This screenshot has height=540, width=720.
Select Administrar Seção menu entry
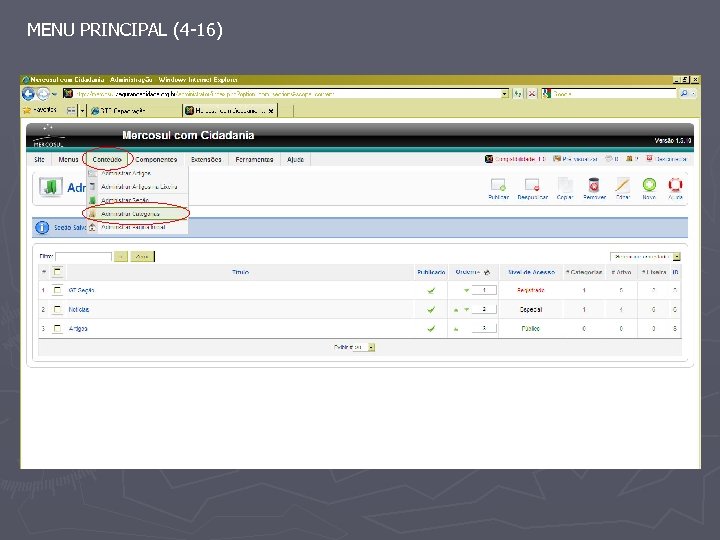coord(137,200)
